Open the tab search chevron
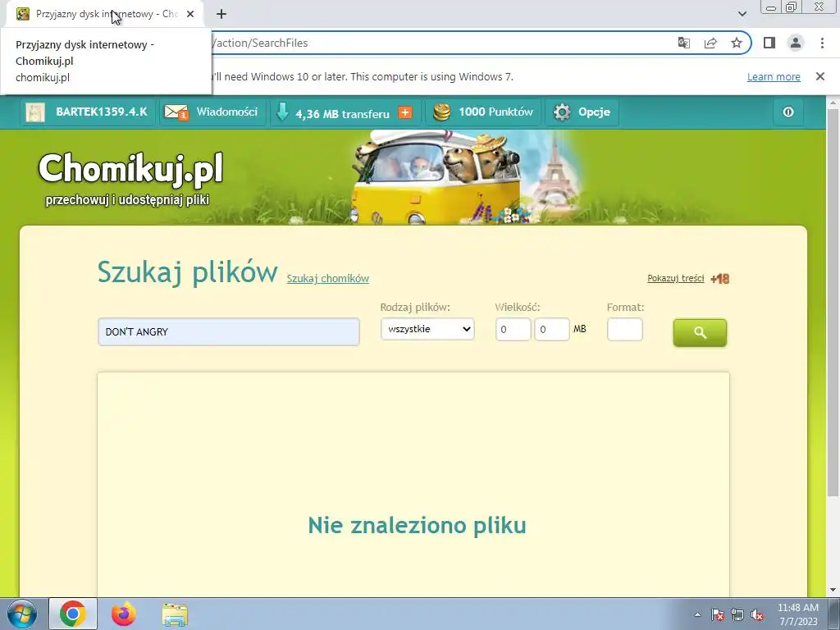This screenshot has width=840, height=630. (742, 14)
